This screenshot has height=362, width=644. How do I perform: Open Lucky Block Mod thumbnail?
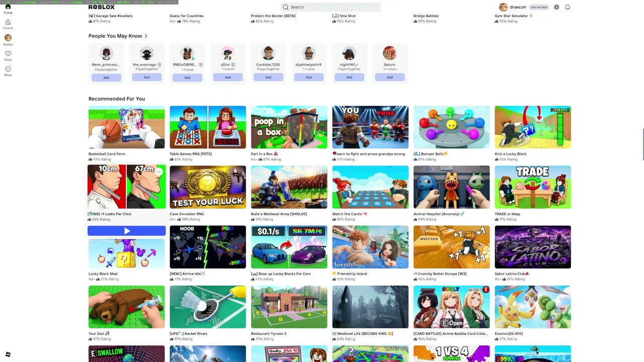pos(126,253)
